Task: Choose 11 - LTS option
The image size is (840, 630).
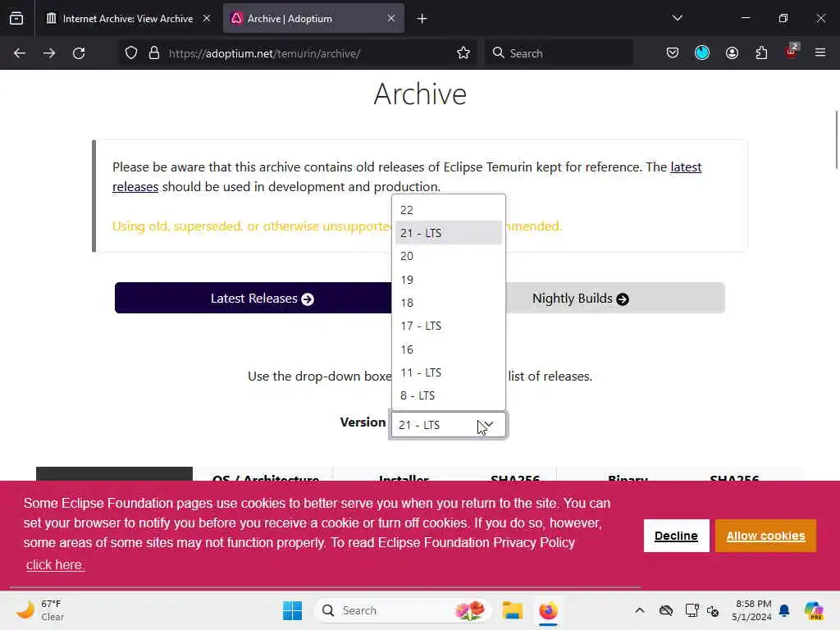Action: click(x=449, y=372)
